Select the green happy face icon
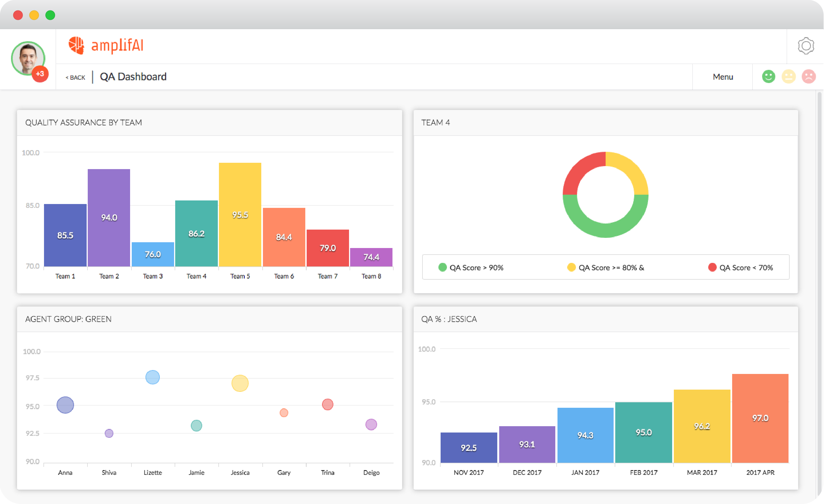The height and width of the screenshot is (504, 824). pyautogui.click(x=768, y=76)
